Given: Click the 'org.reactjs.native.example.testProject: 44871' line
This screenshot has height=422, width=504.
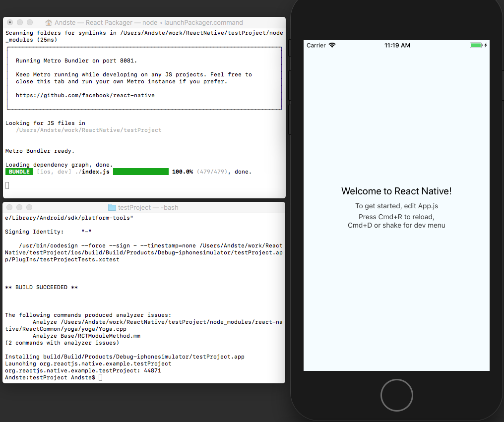Looking at the screenshot, I should (83, 370).
